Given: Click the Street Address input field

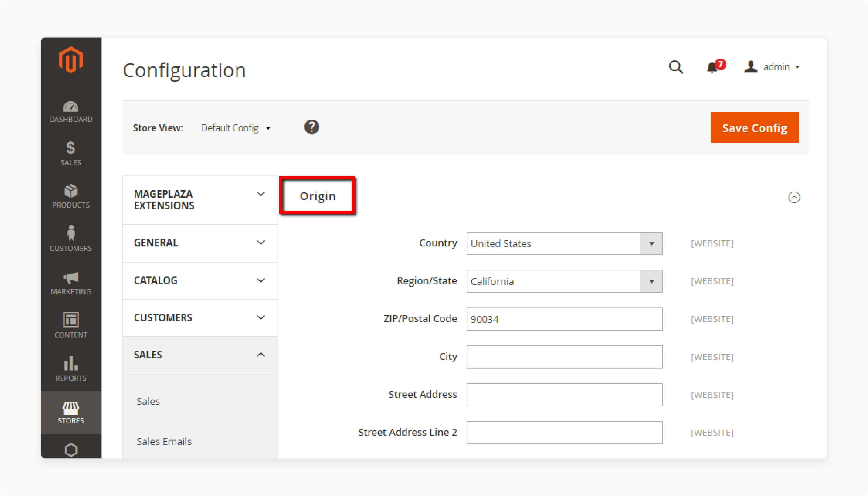Looking at the screenshot, I should 564,395.
